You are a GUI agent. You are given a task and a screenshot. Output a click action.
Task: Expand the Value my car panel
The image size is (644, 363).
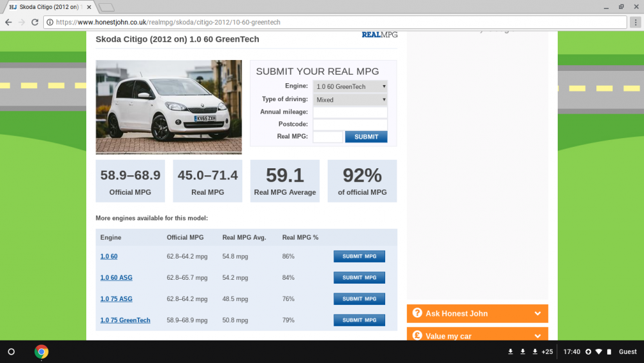tap(477, 334)
